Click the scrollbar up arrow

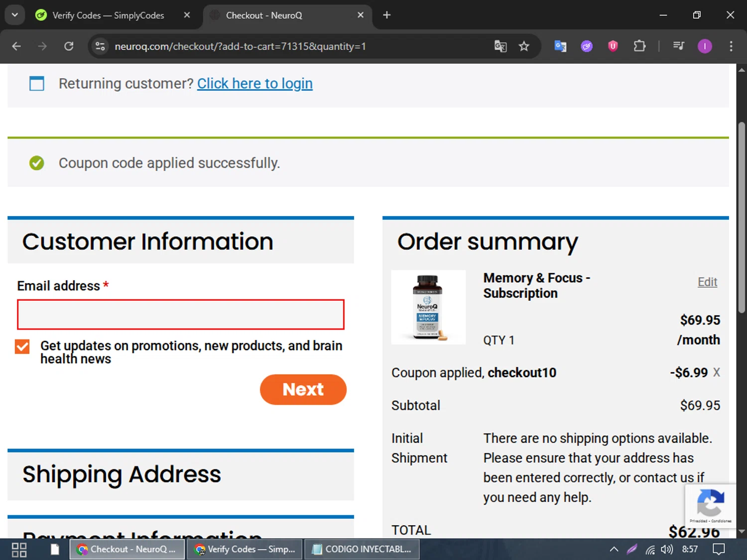[742, 70]
